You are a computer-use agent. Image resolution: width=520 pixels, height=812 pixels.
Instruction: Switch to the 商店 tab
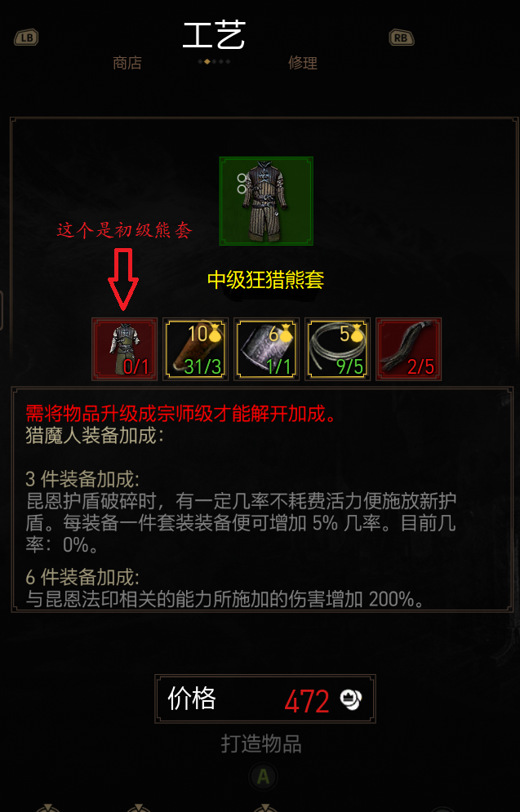(127, 63)
